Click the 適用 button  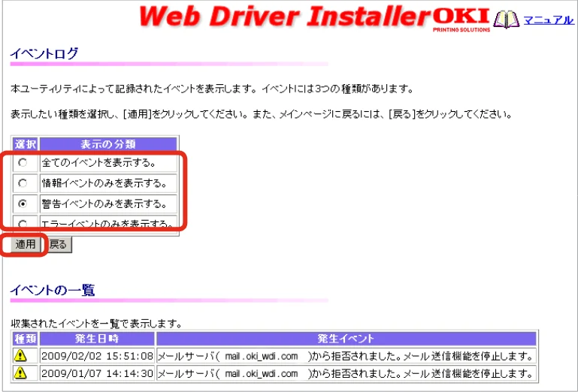click(26, 244)
